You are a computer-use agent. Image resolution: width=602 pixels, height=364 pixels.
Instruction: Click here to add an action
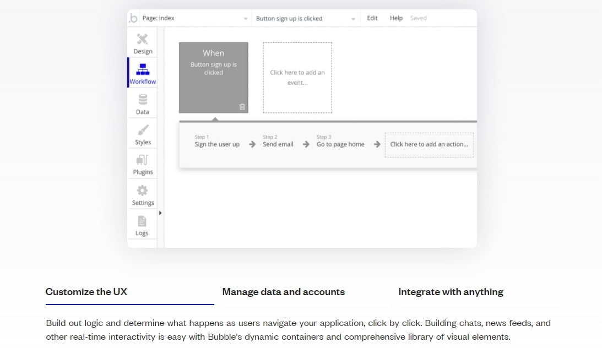(x=429, y=144)
